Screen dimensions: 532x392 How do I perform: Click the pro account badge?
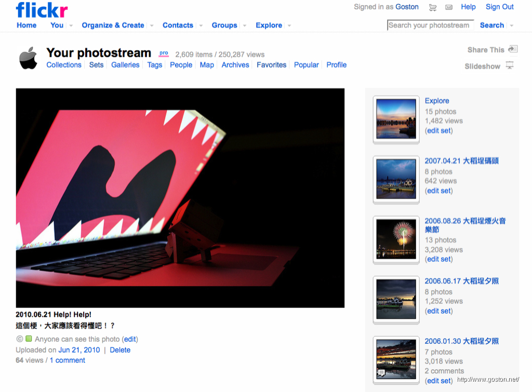point(164,53)
